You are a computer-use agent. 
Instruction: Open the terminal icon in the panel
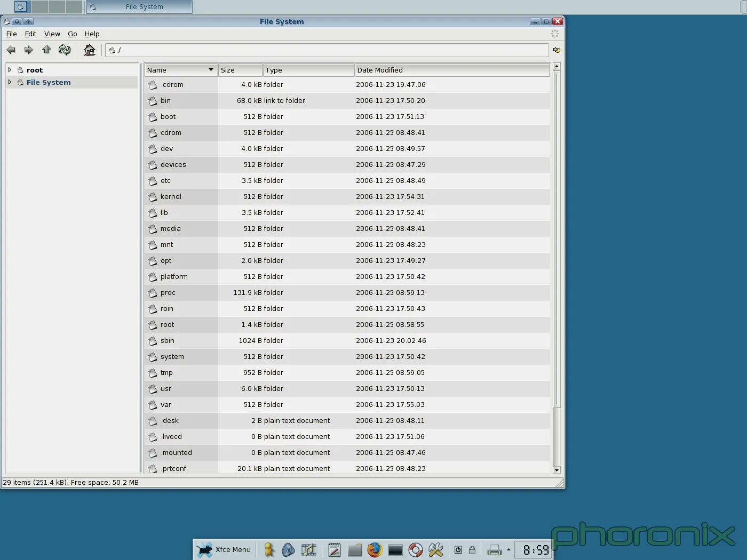tap(395, 550)
